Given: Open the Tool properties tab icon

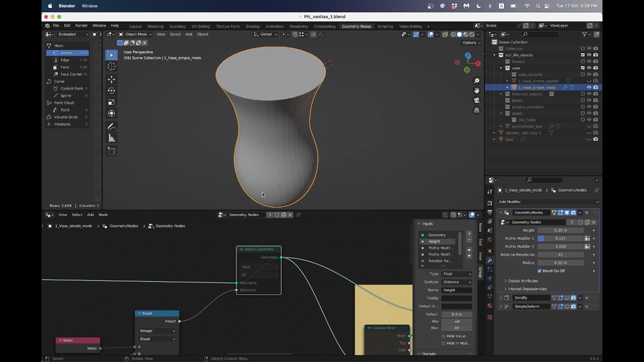Looking at the screenshot, I should 490,191.
